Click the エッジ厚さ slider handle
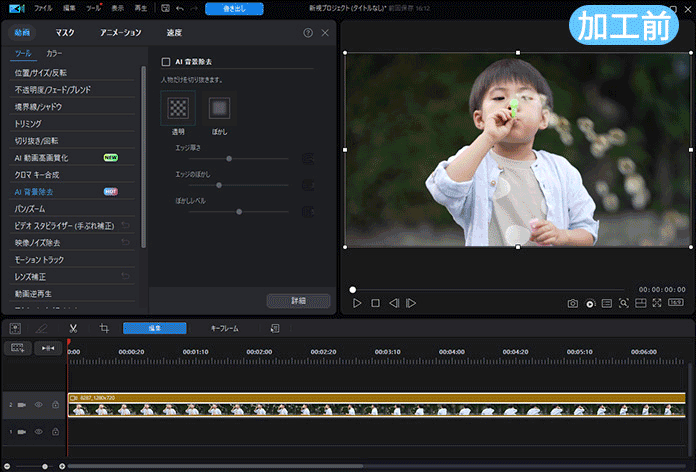This screenshot has width=696, height=472. pos(229,158)
